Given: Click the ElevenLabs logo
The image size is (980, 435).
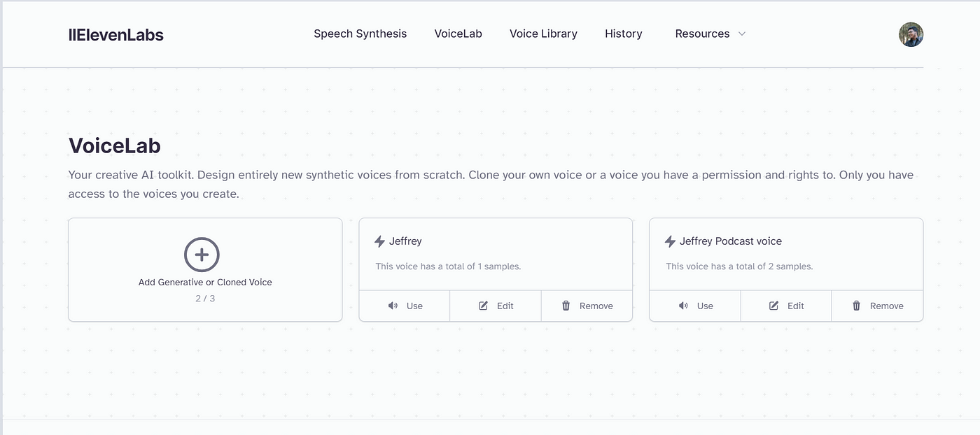Looking at the screenshot, I should [116, 34].
